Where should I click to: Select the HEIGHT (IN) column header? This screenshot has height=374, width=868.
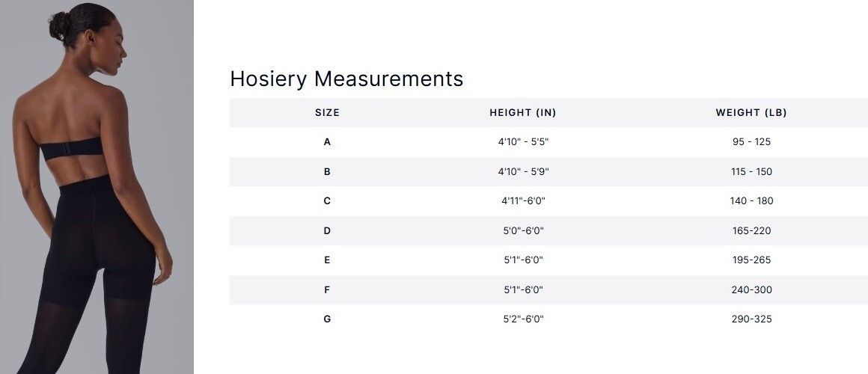522,113
